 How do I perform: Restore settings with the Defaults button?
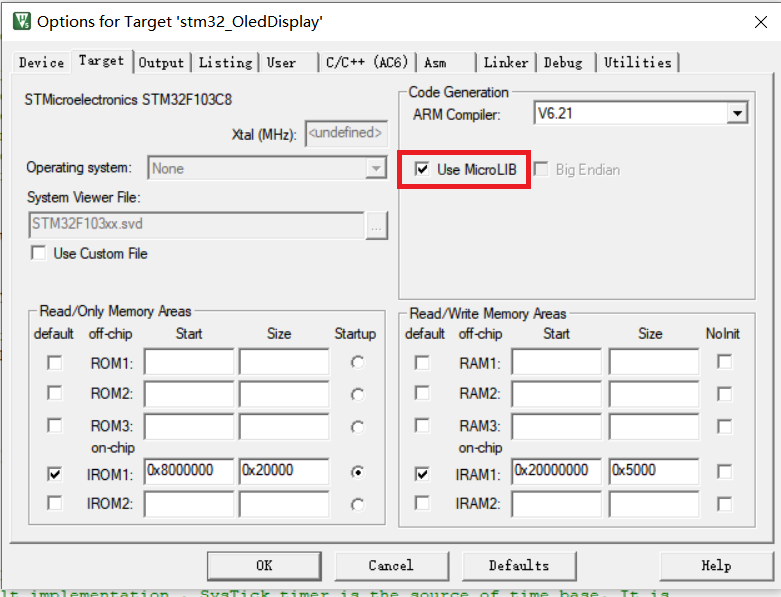point(519,566)
